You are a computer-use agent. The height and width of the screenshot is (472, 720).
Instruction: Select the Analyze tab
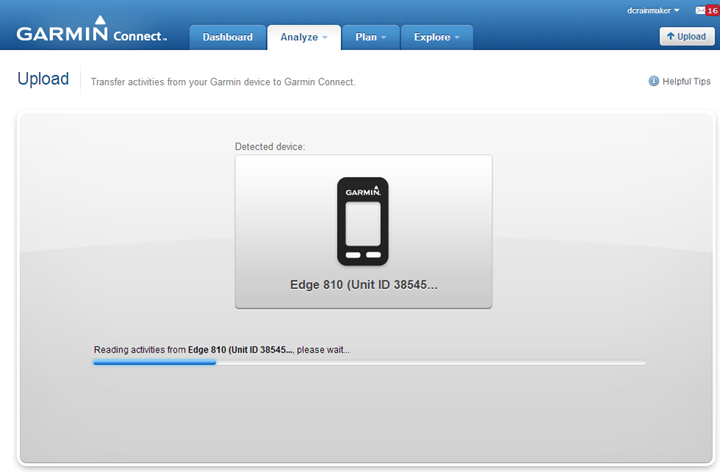pos(304,37)
